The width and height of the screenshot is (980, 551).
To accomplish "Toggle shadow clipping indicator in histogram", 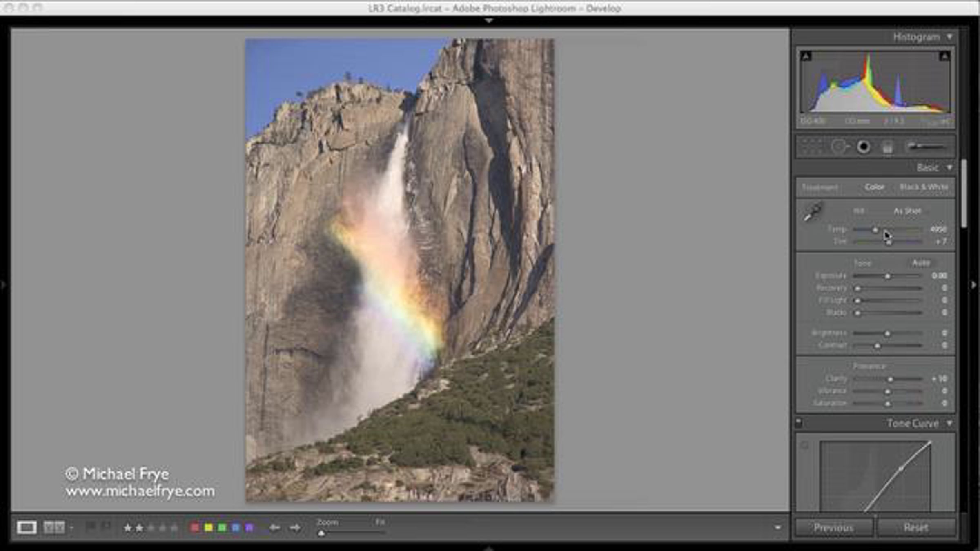I will pyautogui.click(x=806, y=56).
